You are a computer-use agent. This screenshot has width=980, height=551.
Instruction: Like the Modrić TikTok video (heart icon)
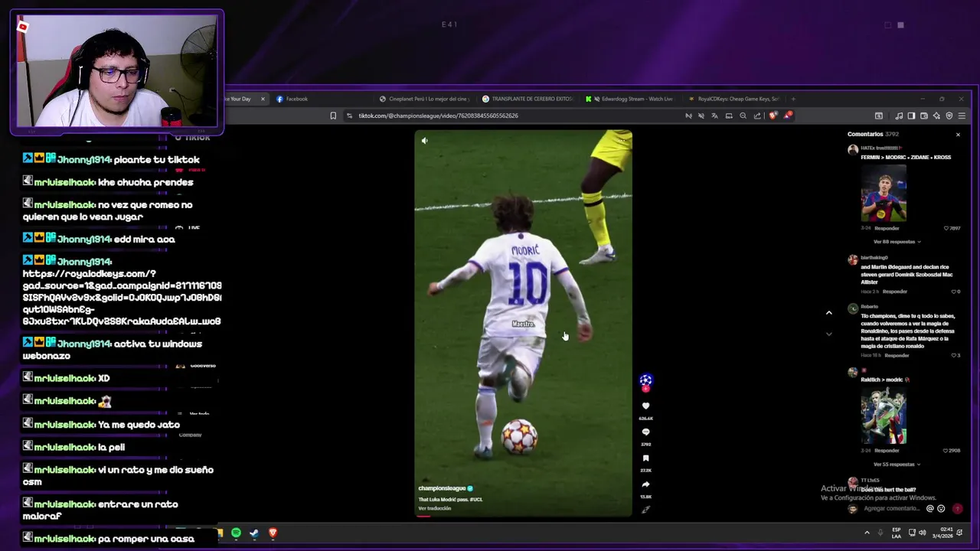pyautogui.click(x=645, y=406)
